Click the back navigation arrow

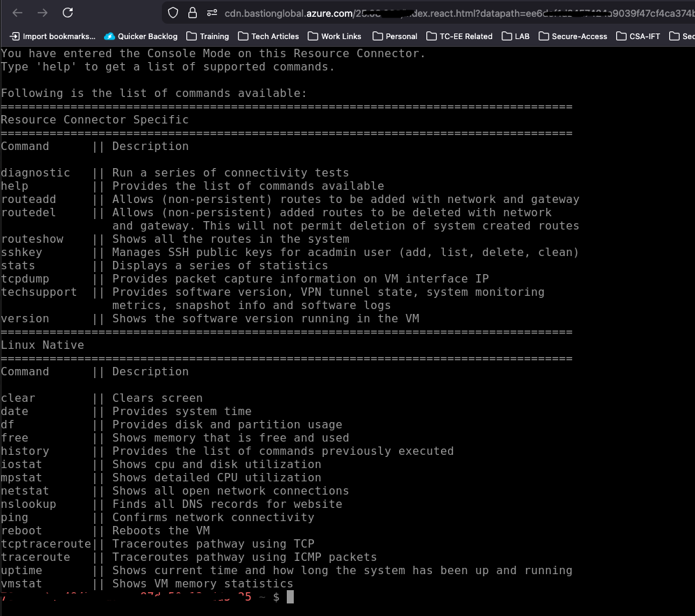tap(17, 13)
